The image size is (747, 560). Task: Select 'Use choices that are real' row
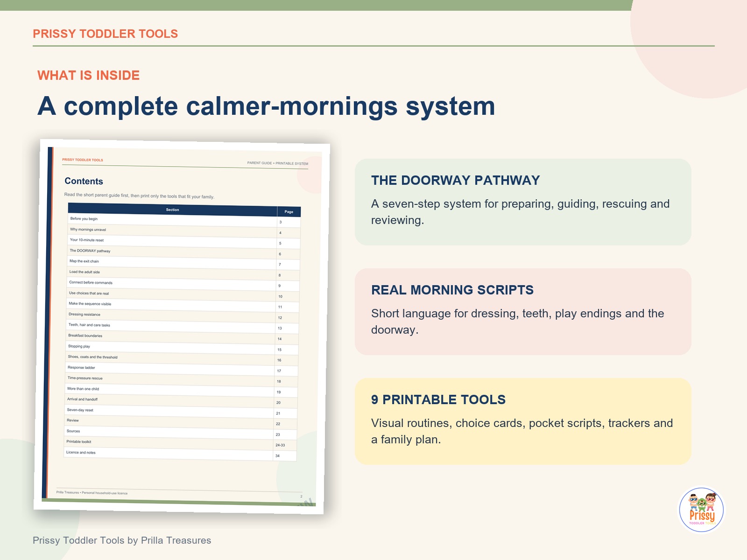[x=183, y=295]
